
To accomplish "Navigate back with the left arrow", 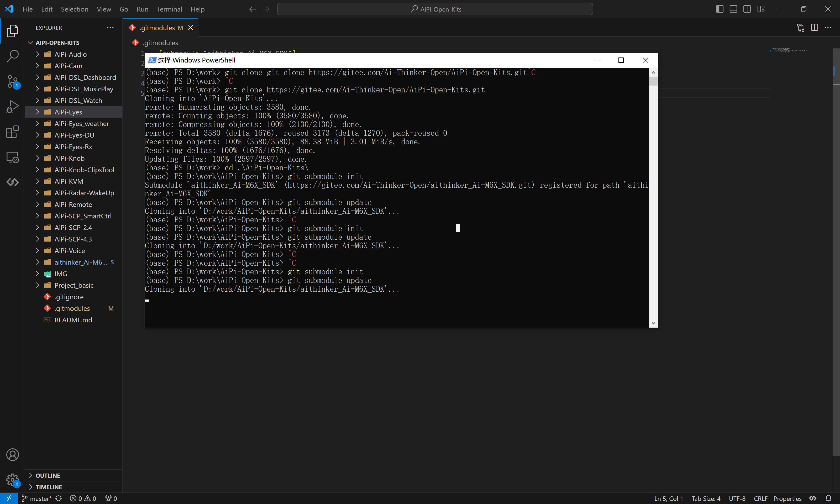I will coord(252,9).
